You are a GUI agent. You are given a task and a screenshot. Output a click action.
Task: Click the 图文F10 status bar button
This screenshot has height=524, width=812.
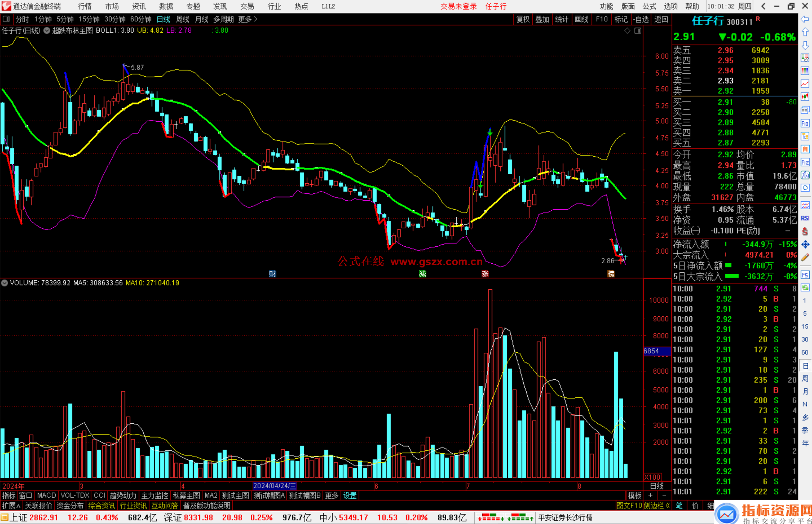629,506
